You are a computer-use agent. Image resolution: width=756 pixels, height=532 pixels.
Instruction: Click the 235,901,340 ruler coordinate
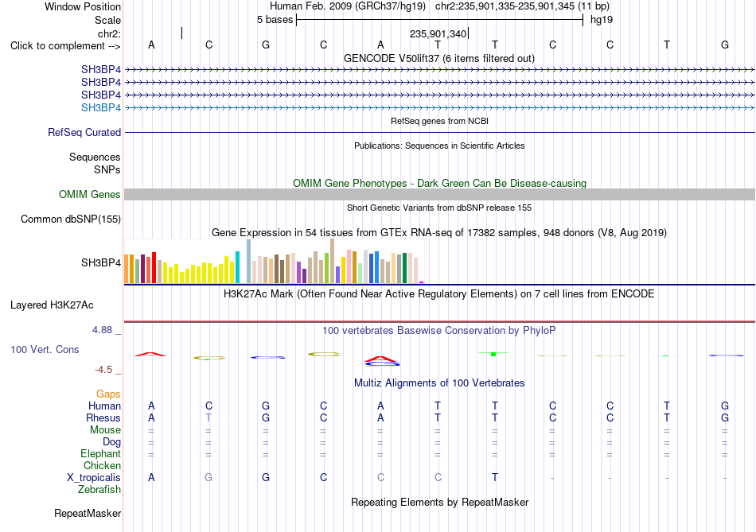pos(438,33)
